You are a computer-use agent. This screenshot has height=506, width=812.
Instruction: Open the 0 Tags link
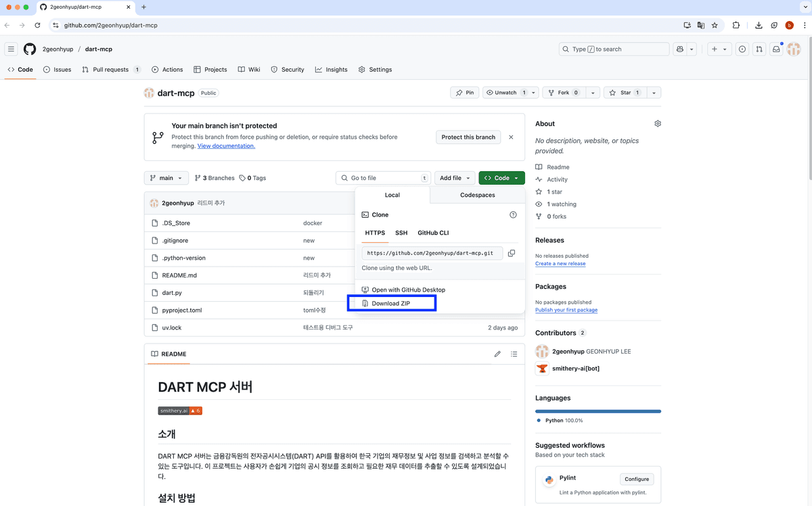click(x=252, y=178)
